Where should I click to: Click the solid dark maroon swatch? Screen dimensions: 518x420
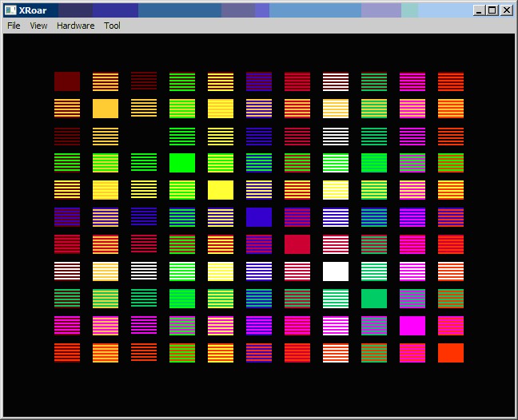click(67, 81)
